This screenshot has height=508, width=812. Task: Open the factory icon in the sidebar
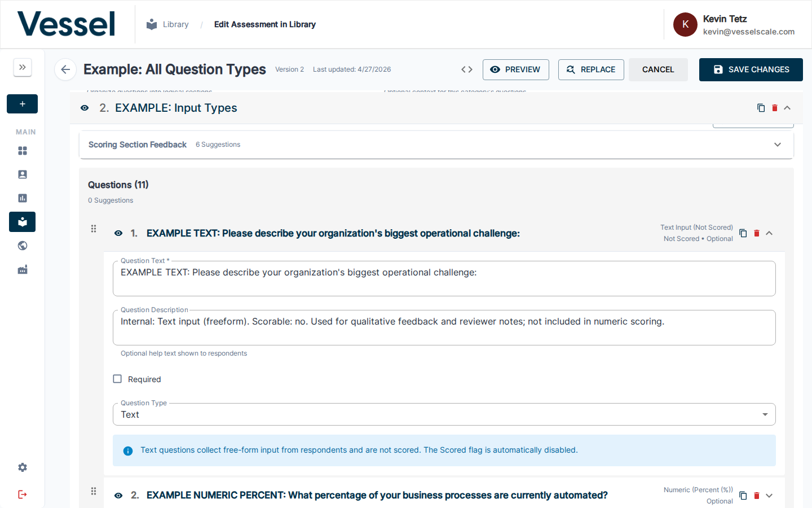[x=23, y=270]
